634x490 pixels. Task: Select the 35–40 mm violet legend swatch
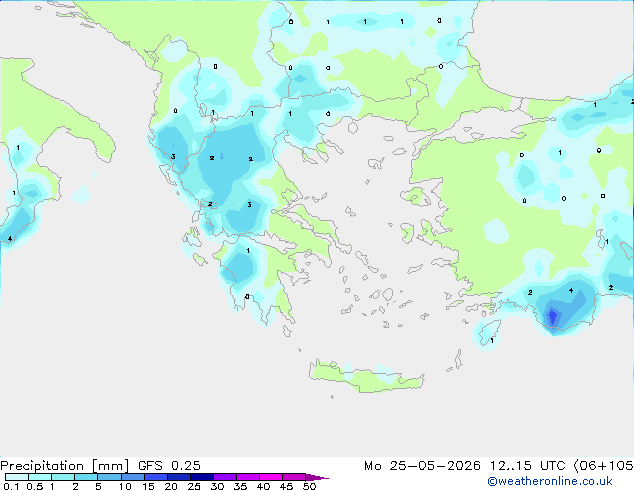click(248, 477)
